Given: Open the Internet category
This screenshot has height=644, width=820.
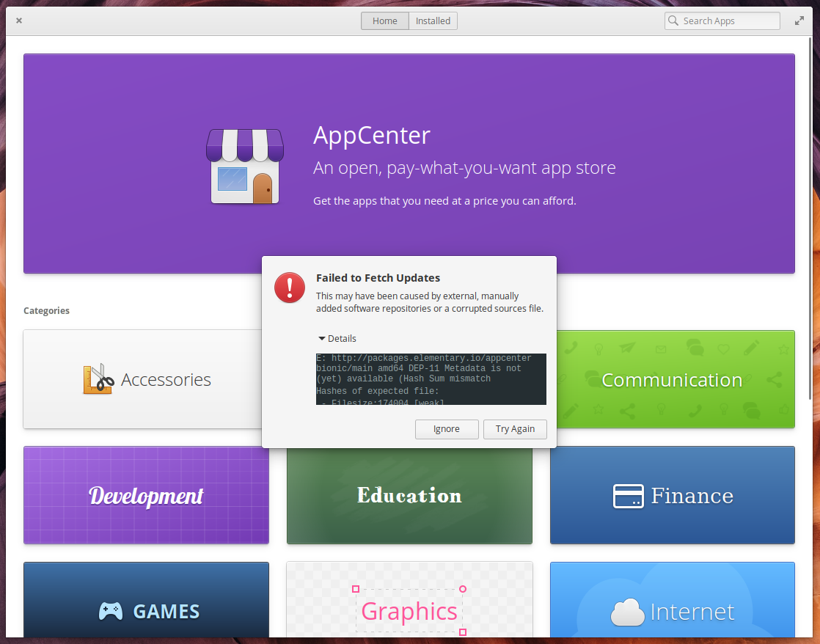Looking at the screenshot, I should click(673, 600).
